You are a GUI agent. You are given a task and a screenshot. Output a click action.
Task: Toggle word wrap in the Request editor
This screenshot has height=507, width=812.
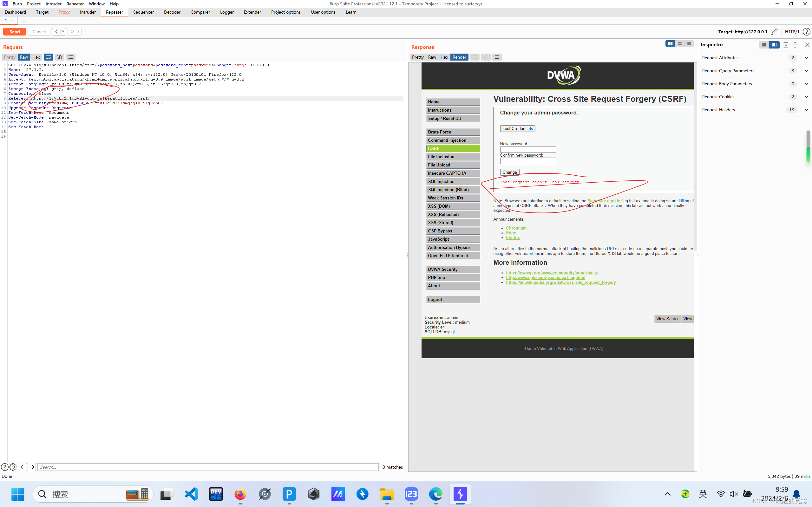point(48,57)
